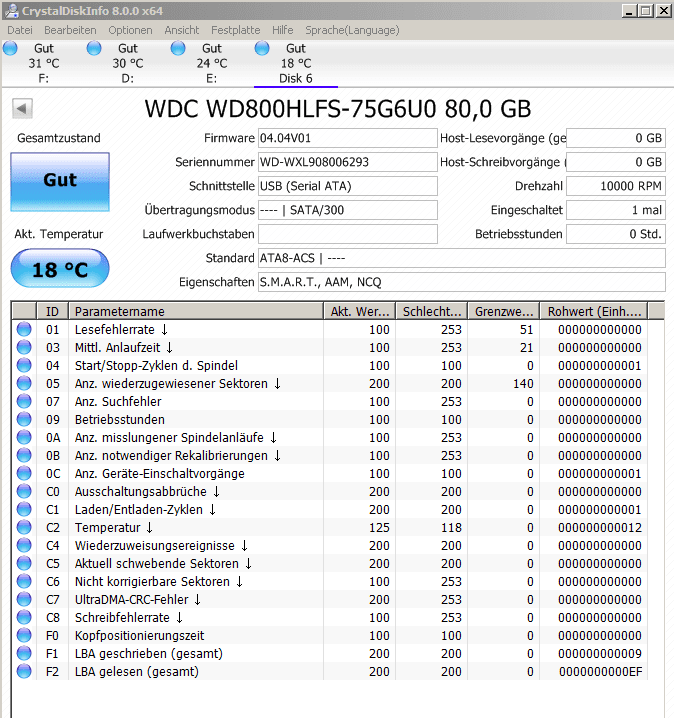674x718 pixels.
Task: Click status orb of attribute C2 Temperatur
Action: [24, 528]
